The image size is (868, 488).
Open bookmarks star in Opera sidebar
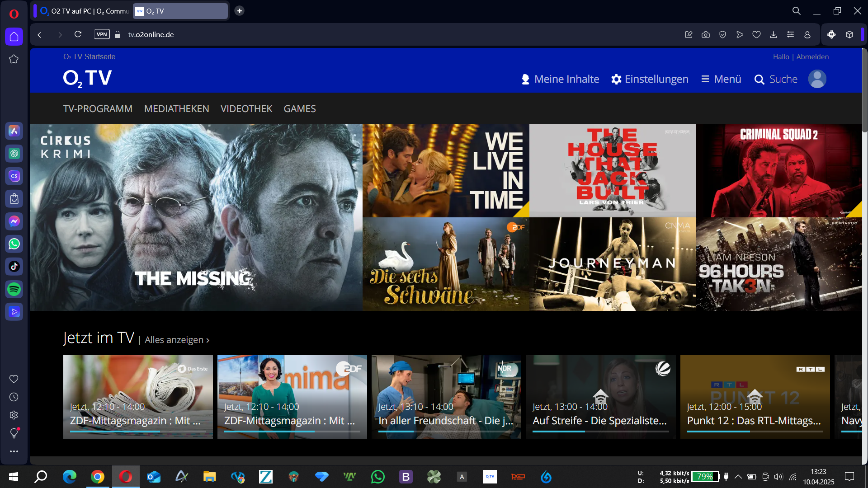[14, 59]
